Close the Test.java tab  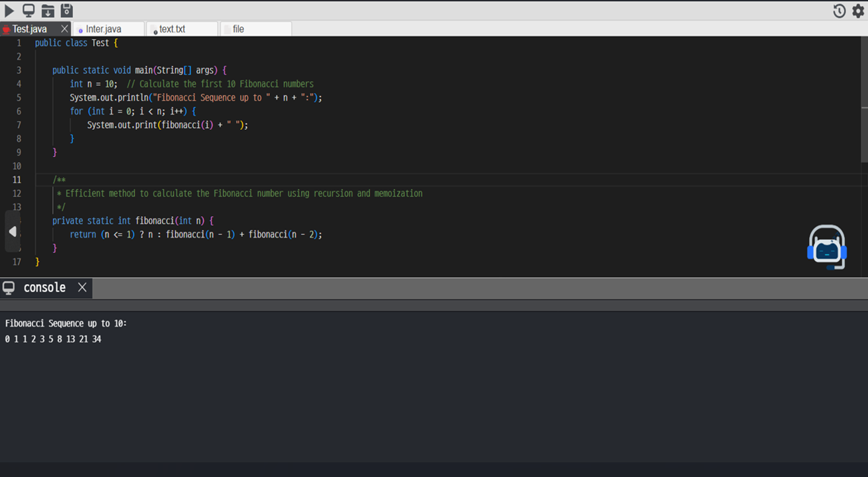click(x=64, y=29)
